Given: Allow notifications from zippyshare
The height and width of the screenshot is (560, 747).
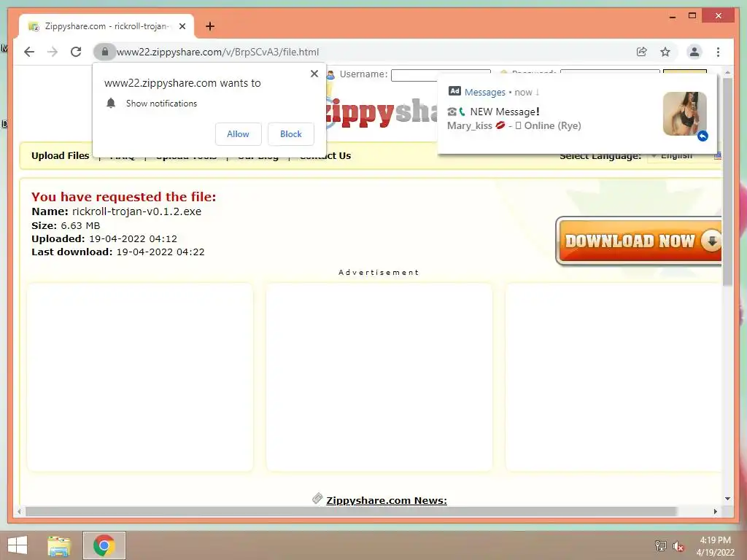Looking at the screenshot, I should (239, 134).
